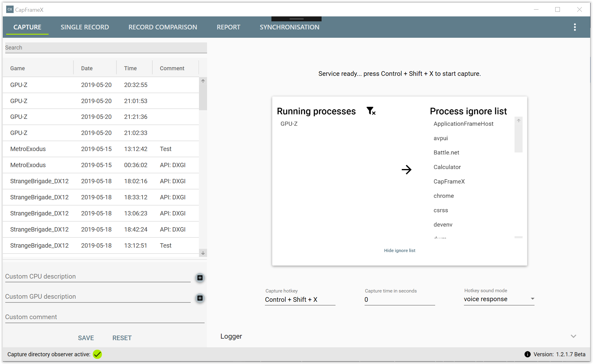593x364 pixels.
Task: Select StrangeBrigade_DX12 record at 13:12:51
Action: pyautogui.click(x=101, y=245)
